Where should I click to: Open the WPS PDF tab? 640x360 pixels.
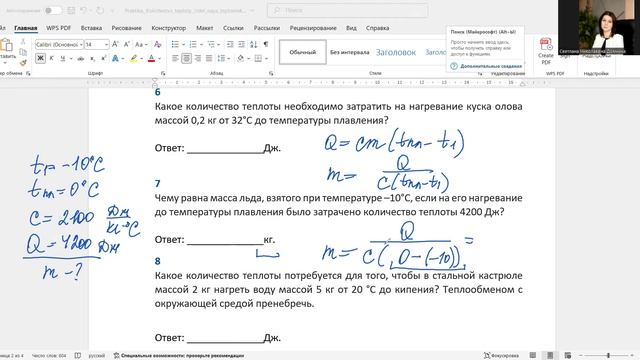coord(58,28)
